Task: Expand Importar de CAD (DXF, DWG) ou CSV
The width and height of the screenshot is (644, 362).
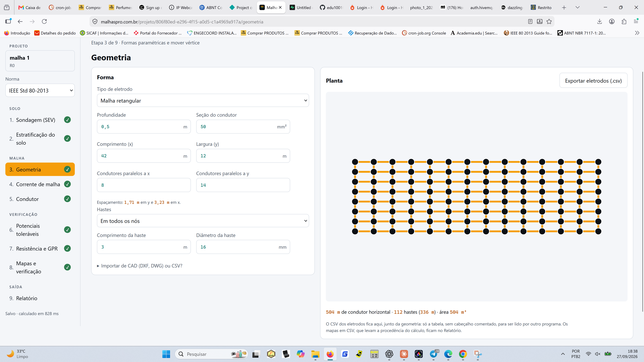Action: pyautogui.click(x=140, y=266)
